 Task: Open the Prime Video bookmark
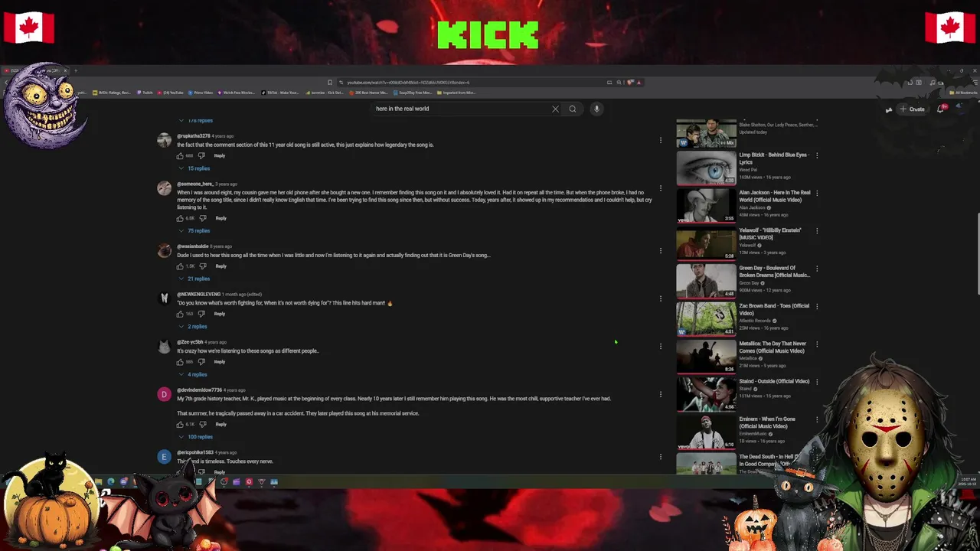201,93
